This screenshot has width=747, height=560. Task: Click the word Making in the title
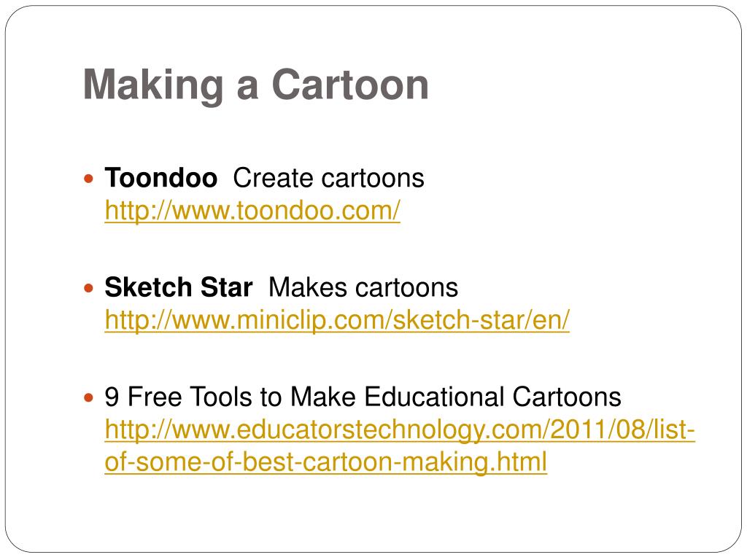click(153, 86)
